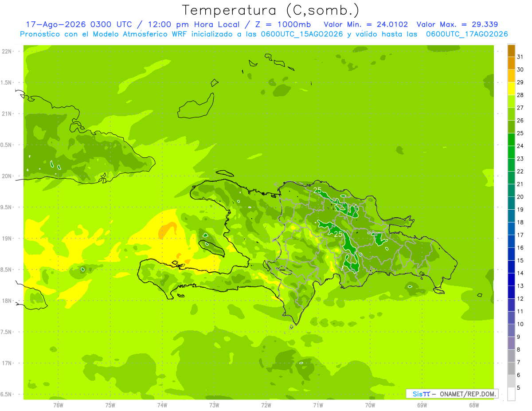Click the '10' legend value
This screenshot has width=532, height=411.
pos(520,324)
